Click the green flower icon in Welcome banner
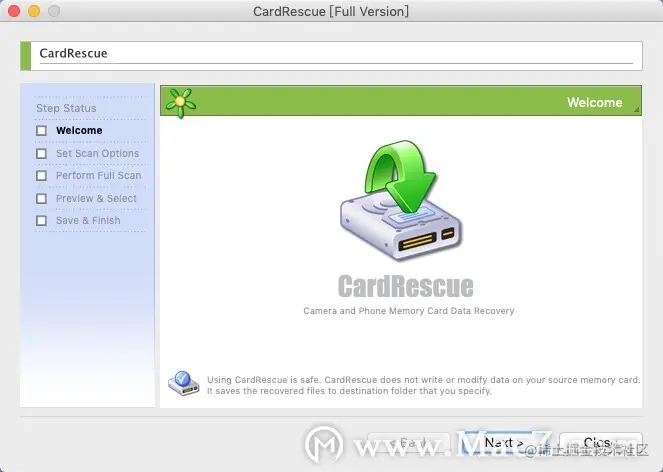The width and height of the screenshot is (663, 472). point(181,103)
